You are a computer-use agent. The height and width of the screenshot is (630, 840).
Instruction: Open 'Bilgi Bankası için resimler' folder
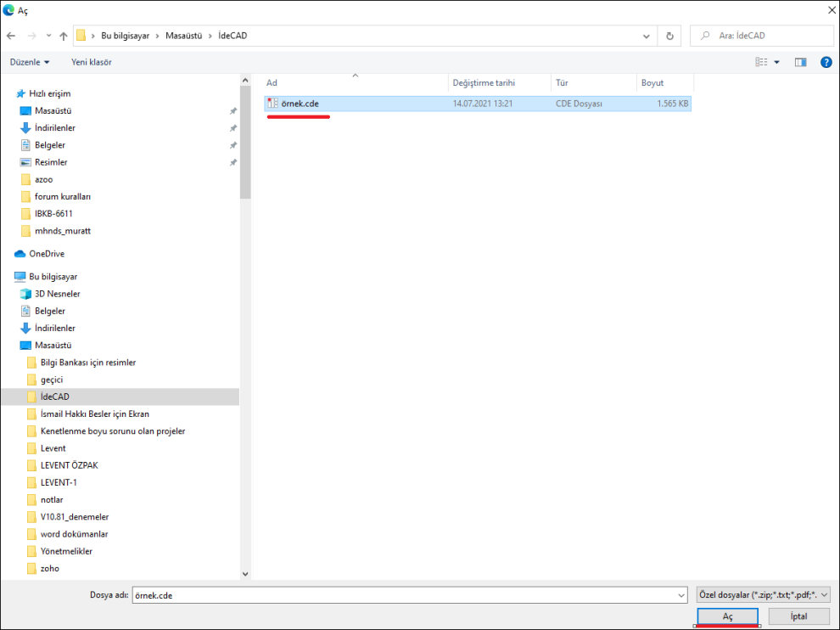coord(88,363)
